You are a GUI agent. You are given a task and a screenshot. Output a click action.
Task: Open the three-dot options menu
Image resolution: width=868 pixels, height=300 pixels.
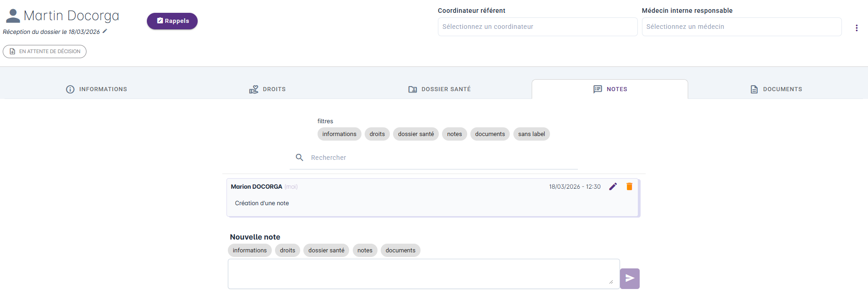click(857, 28)
